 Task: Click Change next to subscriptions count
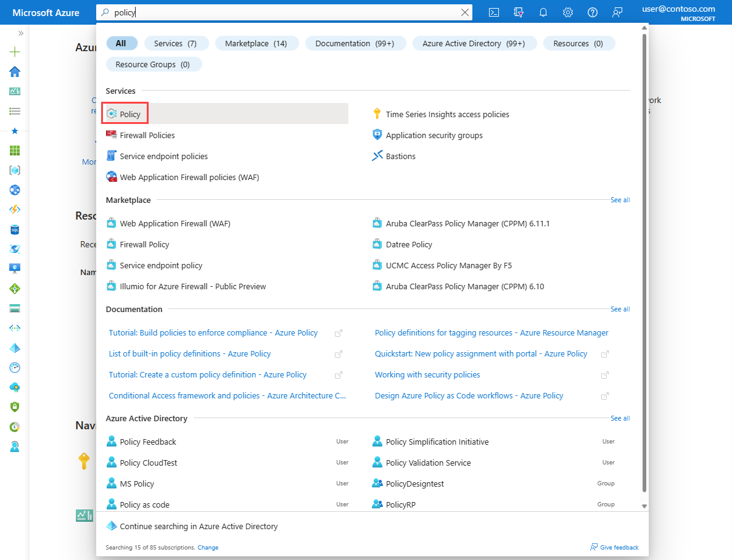[x=208, y=548]
